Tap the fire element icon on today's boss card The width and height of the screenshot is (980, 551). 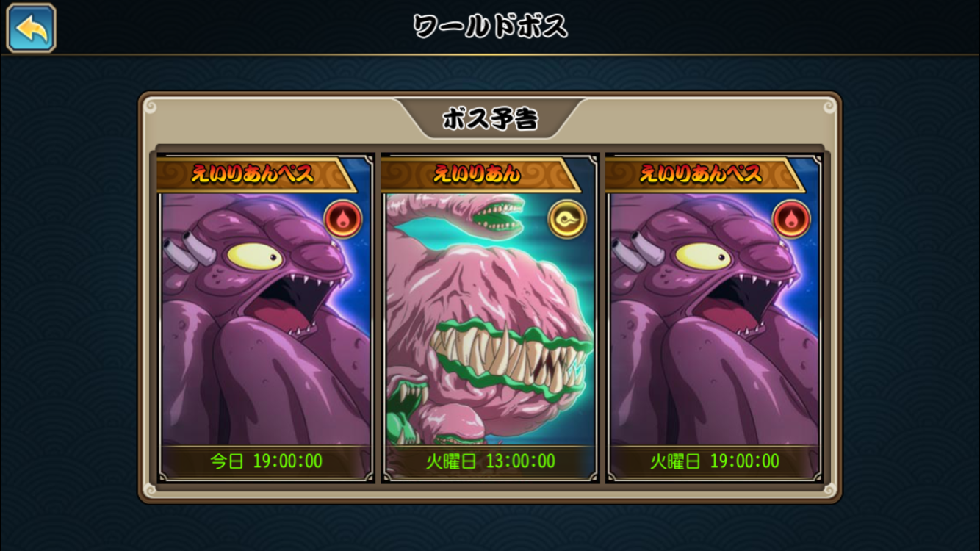[x=343, y=219]
